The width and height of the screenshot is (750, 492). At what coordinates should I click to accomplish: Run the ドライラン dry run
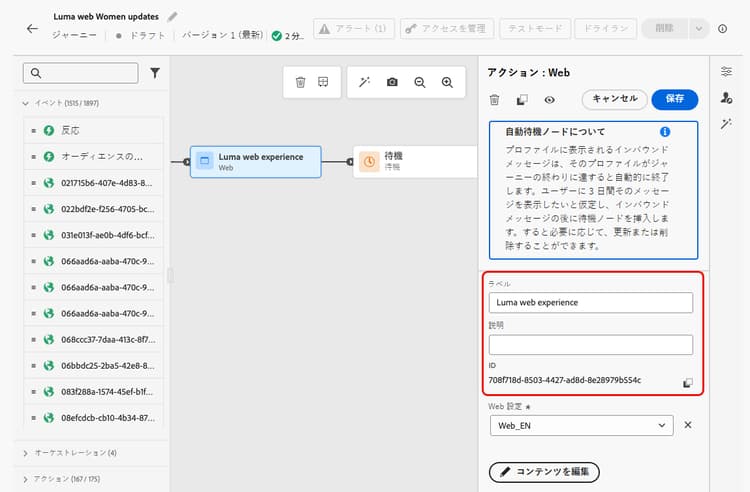coord(606,29)
